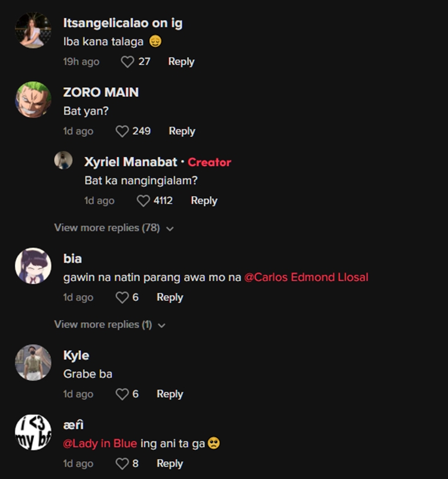448x479 pixels.
Task: Like Itsangelicalao's comment with 27 likes
Action: click(127, 62)
